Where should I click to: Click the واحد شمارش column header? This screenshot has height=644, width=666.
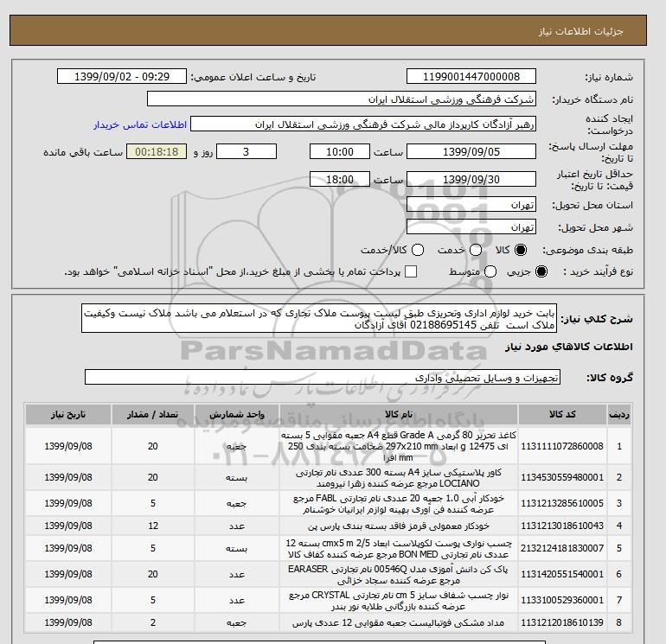click(x=237, y=414)
